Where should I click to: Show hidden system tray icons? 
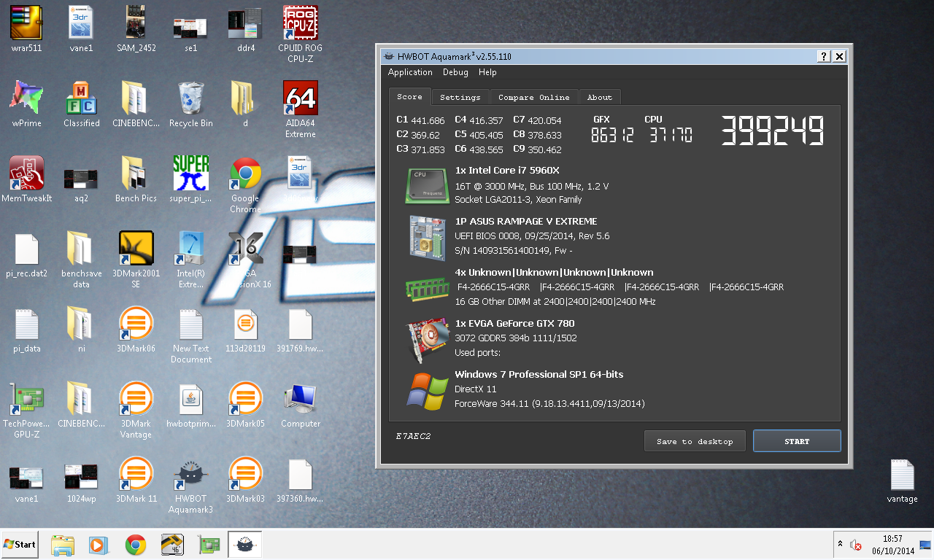tap(840, 544)
